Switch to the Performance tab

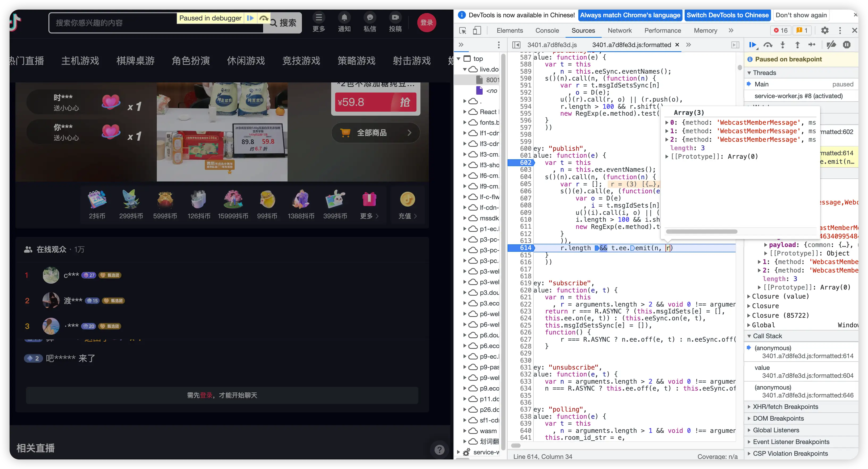pyautogui.click(x=663, y=31)
